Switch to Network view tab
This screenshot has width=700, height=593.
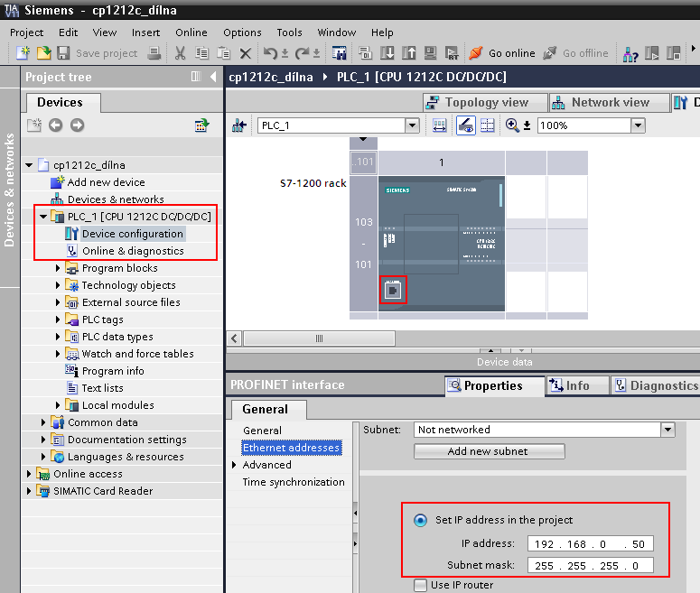(x=610, y=103)
